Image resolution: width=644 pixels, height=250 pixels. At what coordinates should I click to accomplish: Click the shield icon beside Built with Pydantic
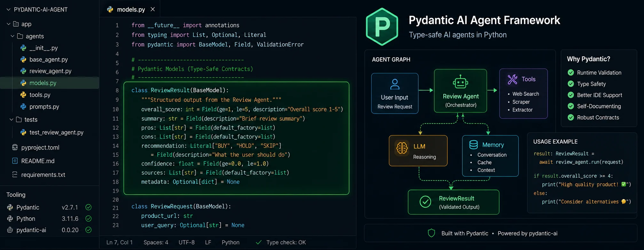tap(431, 233)
